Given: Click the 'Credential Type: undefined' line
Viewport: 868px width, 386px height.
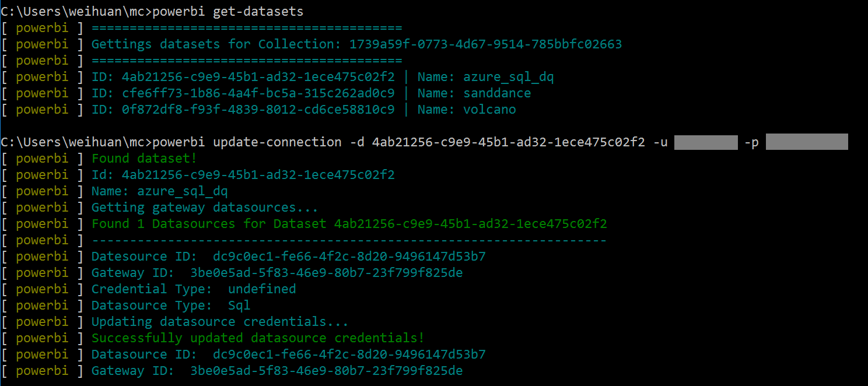Looking at the screenshot, I should 194,289.
